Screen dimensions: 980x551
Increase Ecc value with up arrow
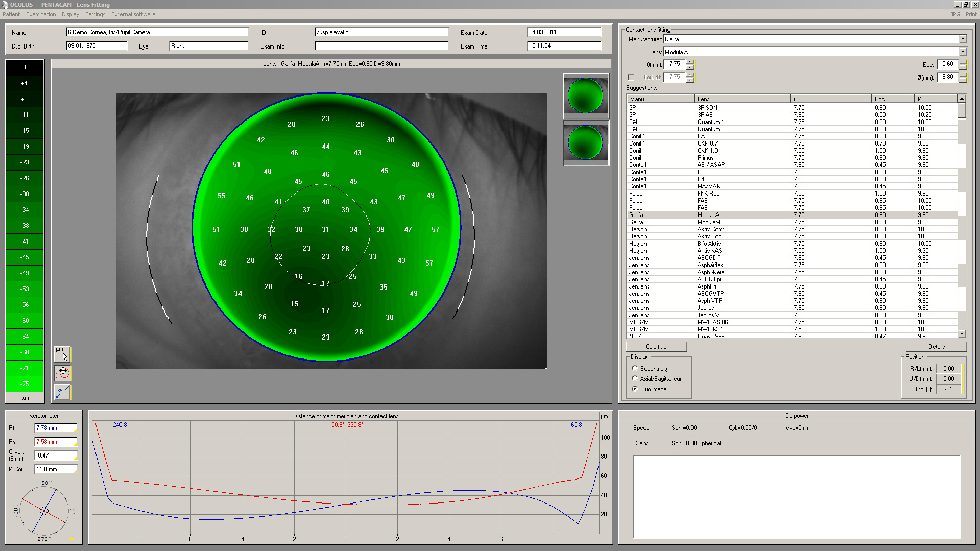tap(963, 62)
